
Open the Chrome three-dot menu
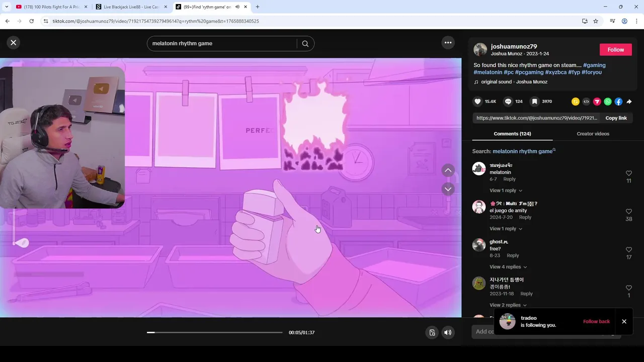(x=636, y=21)
